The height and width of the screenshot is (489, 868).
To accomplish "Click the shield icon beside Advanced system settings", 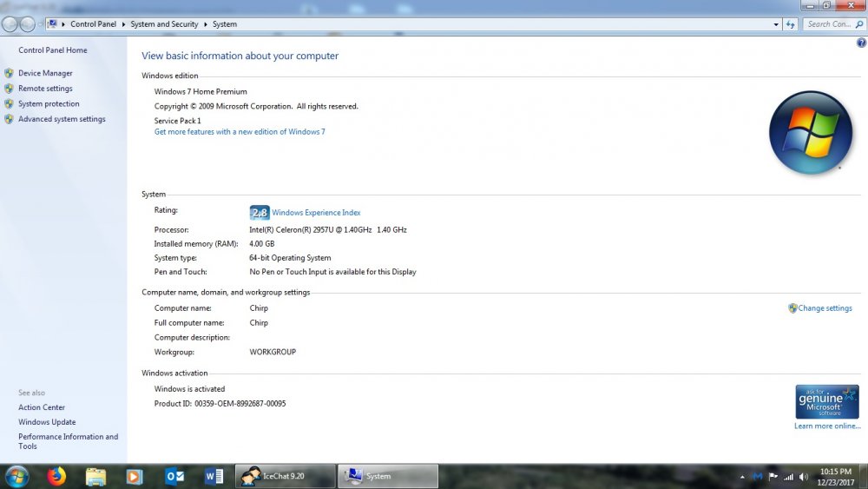I will tap(9, 118).
